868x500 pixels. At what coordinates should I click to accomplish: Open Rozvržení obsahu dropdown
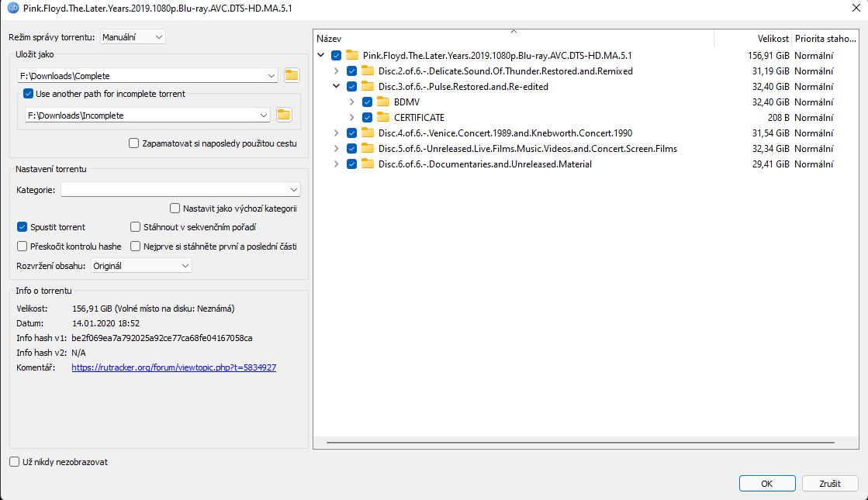141,266
